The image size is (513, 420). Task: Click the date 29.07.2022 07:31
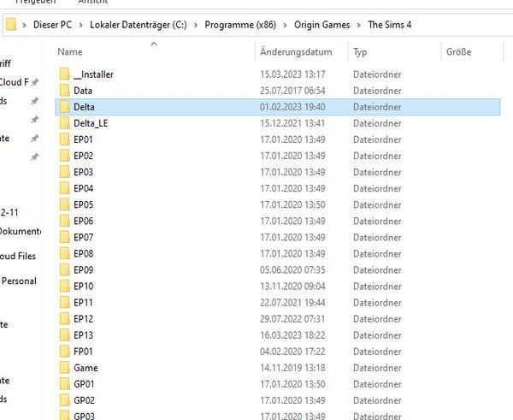[x=292, y=319]
